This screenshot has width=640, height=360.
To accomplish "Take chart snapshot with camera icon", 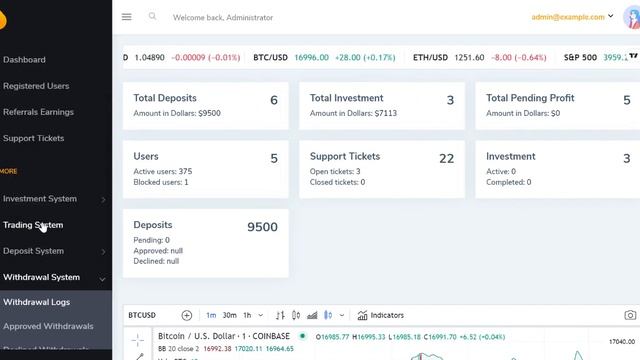I will coord(630,315).
